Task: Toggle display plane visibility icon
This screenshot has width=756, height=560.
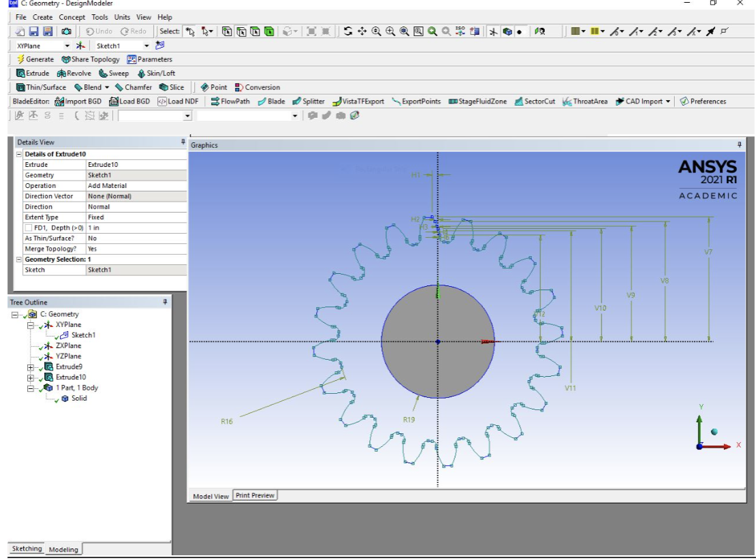Action: pyautogui.click(x=493, y=31)
